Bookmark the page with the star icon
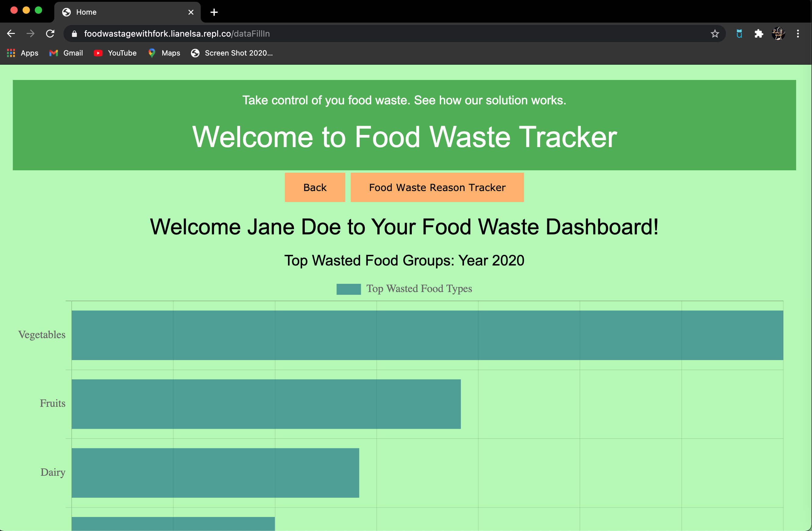 point(714,34)
